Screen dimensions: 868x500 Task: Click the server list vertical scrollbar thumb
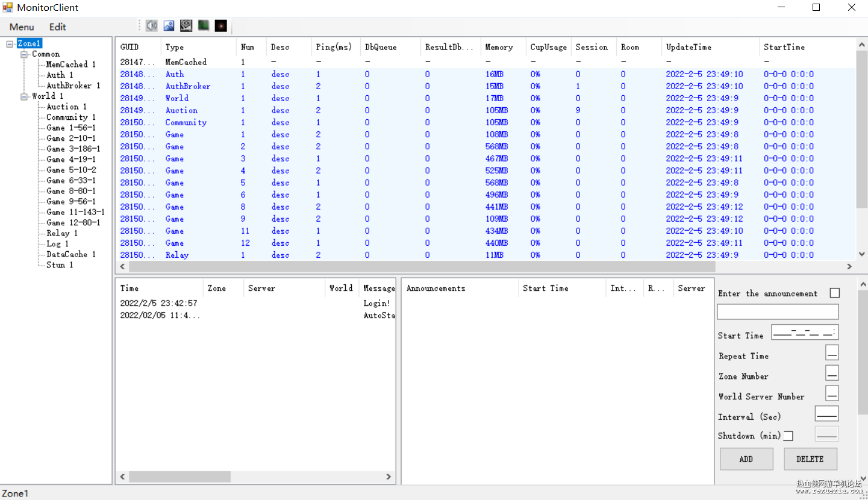[861, 129]
